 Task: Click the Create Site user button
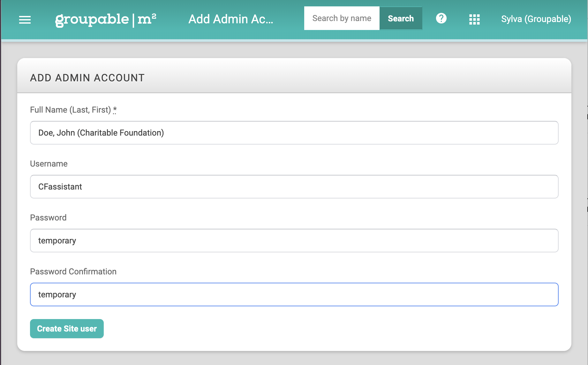coord(67,329)
